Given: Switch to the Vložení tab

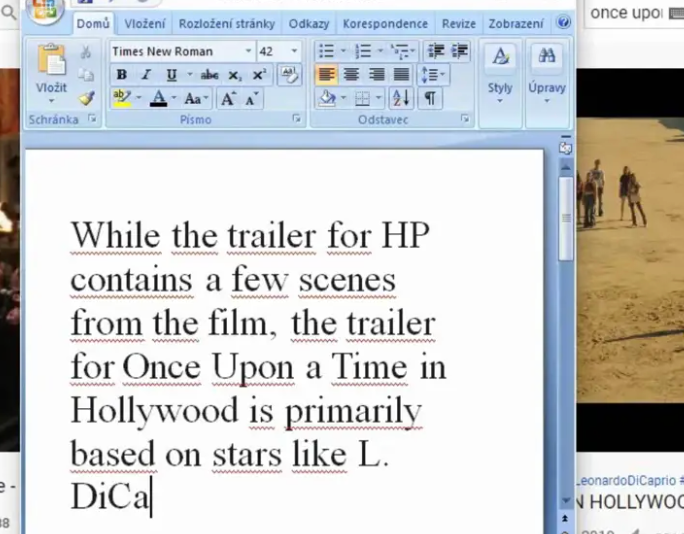Looking at the screenshot, I should point(145,24).
